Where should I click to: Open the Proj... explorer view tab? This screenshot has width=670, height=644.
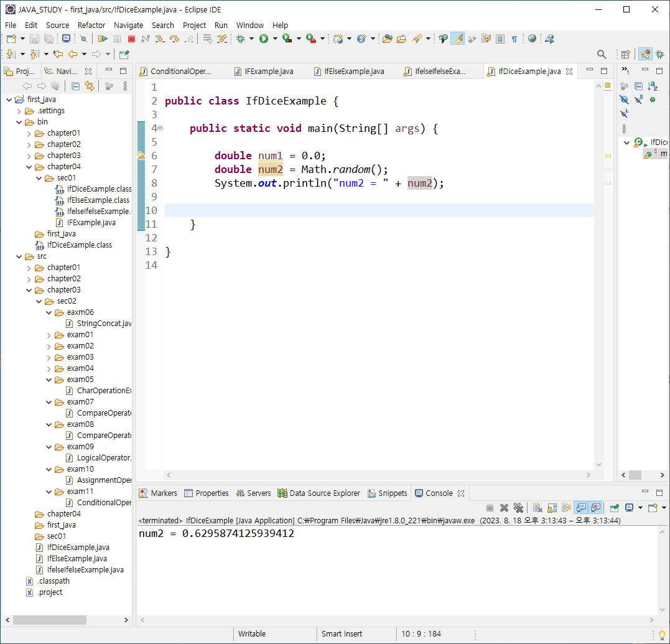(x=20, y=72)
